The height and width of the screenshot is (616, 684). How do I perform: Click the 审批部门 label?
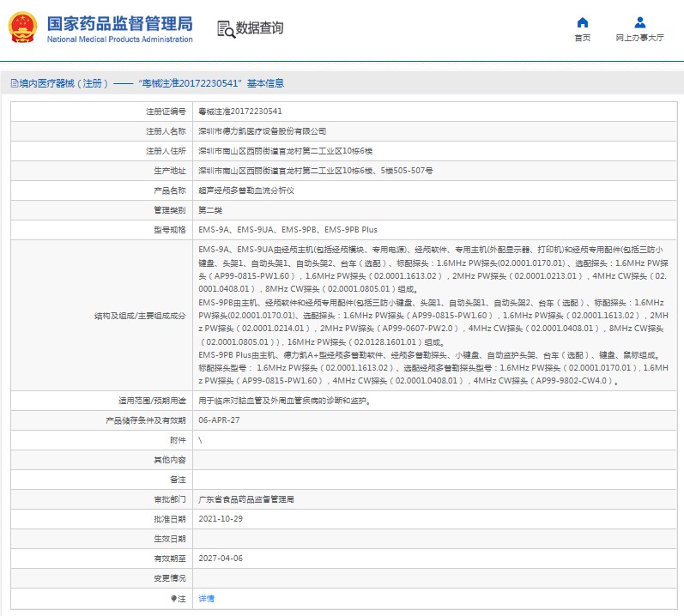tap(170, 499)
